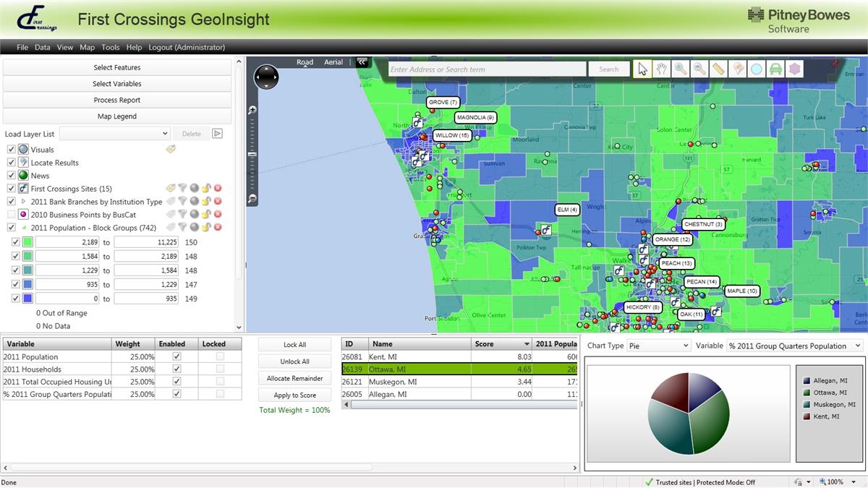Remove First Crossings Sites layer with red X

pos(218,189)
